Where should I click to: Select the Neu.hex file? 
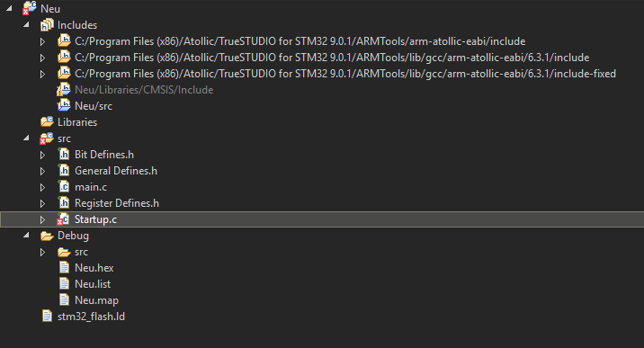(94, 268)
